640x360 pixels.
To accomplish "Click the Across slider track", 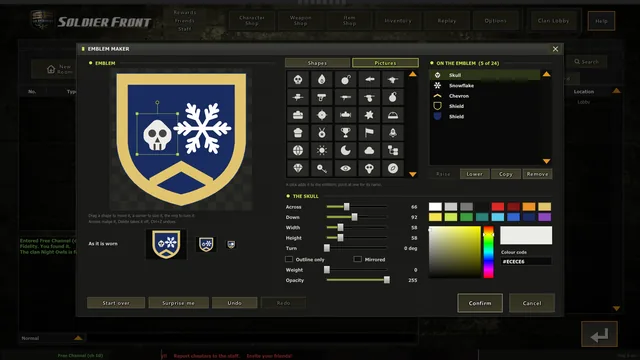I will point(357,207).
